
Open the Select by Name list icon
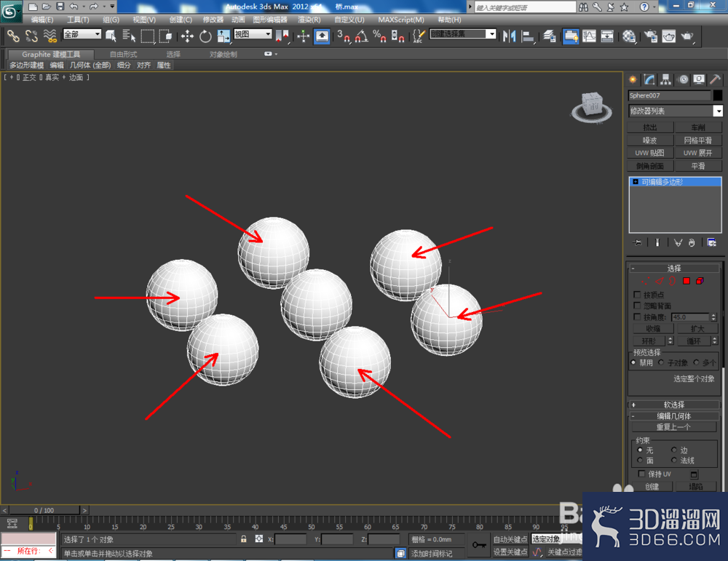(x=129, y=36)
